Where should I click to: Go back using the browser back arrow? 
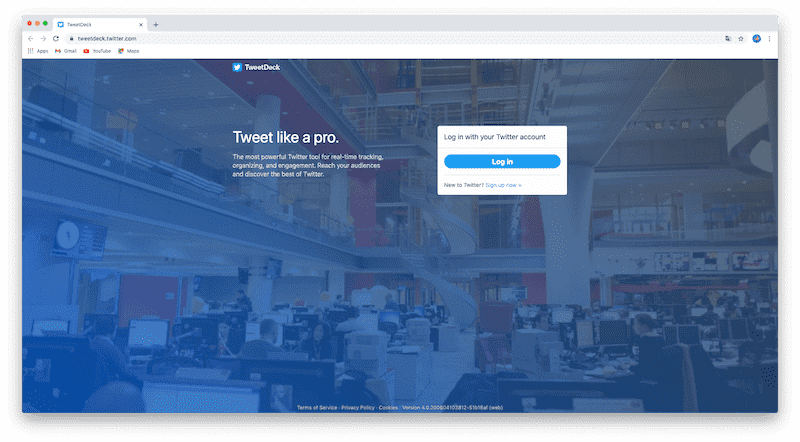(30, 38)
